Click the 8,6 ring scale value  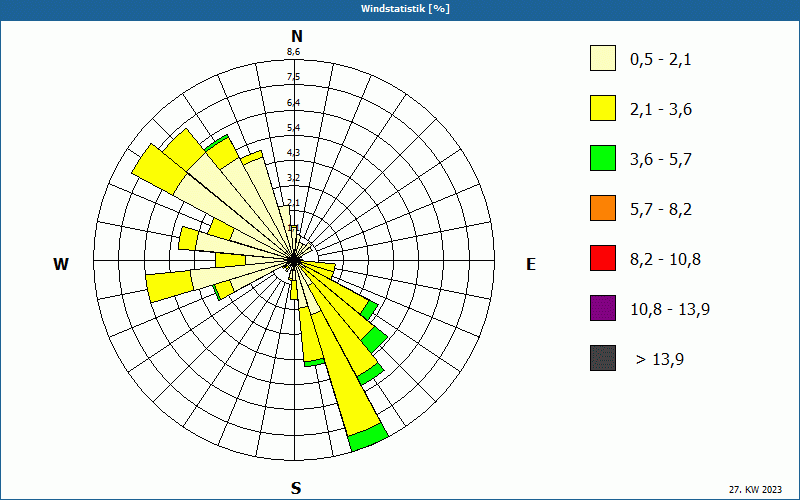coord(293,52)
